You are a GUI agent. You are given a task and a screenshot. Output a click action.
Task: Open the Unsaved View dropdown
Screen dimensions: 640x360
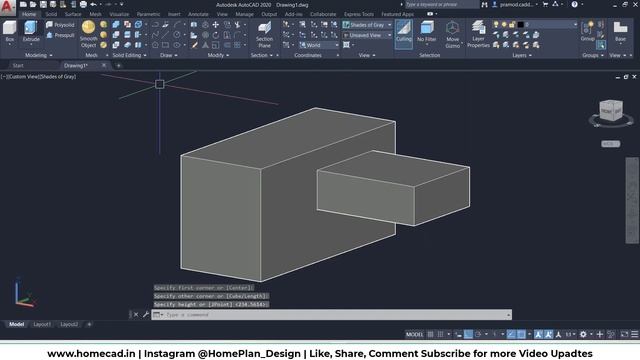[367, 35]
